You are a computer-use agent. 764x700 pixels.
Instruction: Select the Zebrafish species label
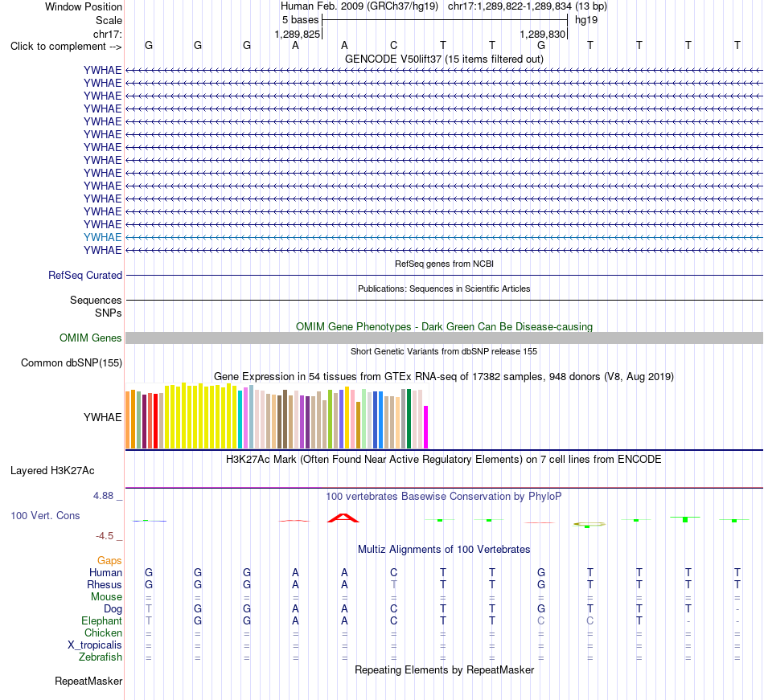point(101,657)
